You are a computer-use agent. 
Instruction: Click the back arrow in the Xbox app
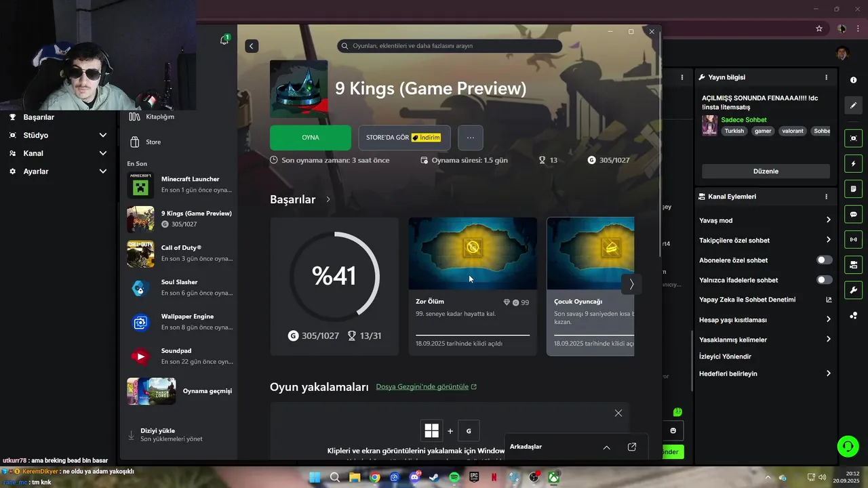click(252, 46)
